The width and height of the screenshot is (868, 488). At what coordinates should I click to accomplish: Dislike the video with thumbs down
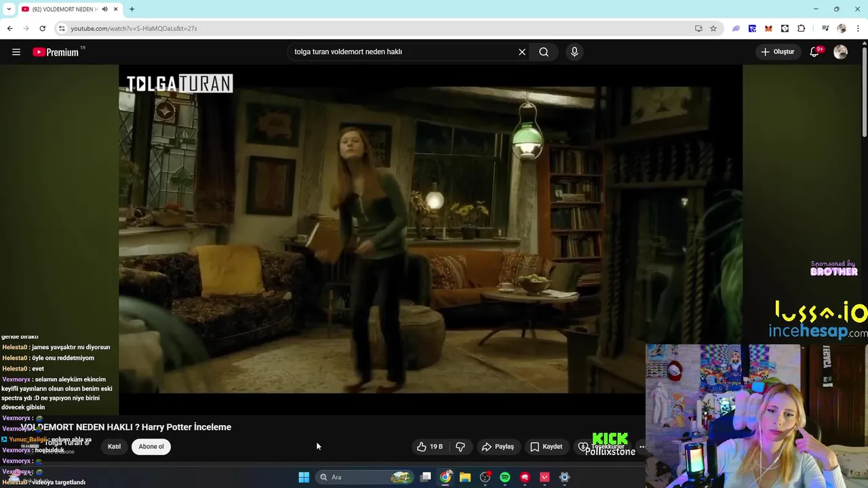click(460, 447)
